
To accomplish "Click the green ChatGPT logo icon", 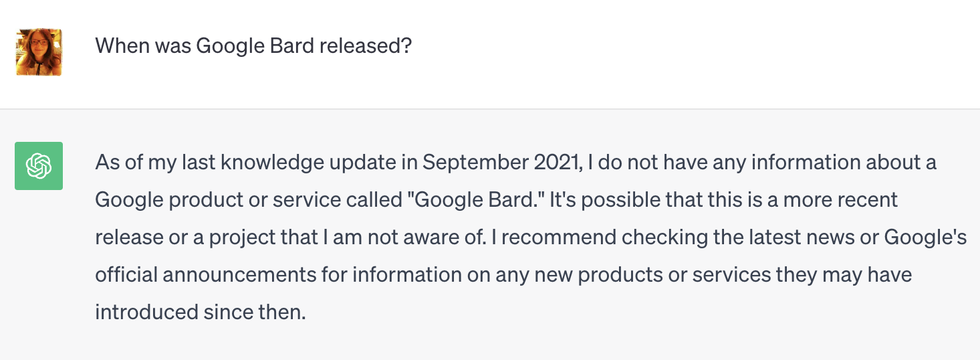I will pos(39,165).
